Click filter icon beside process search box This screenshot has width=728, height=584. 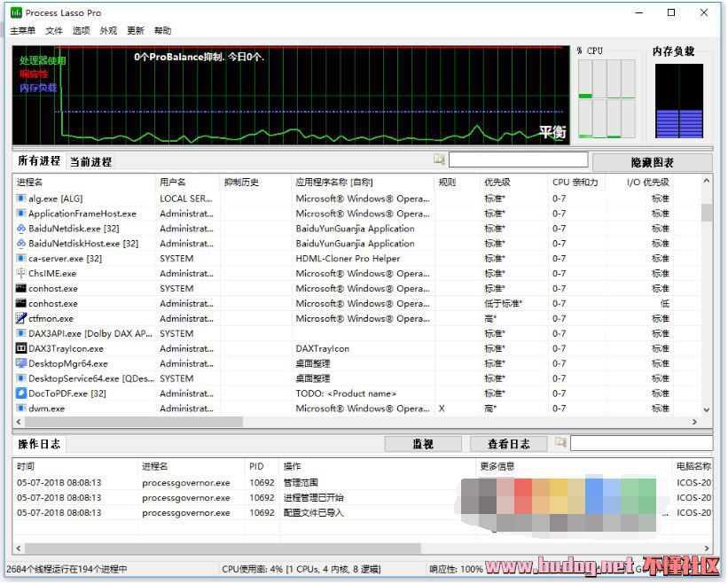coord(439,160)
